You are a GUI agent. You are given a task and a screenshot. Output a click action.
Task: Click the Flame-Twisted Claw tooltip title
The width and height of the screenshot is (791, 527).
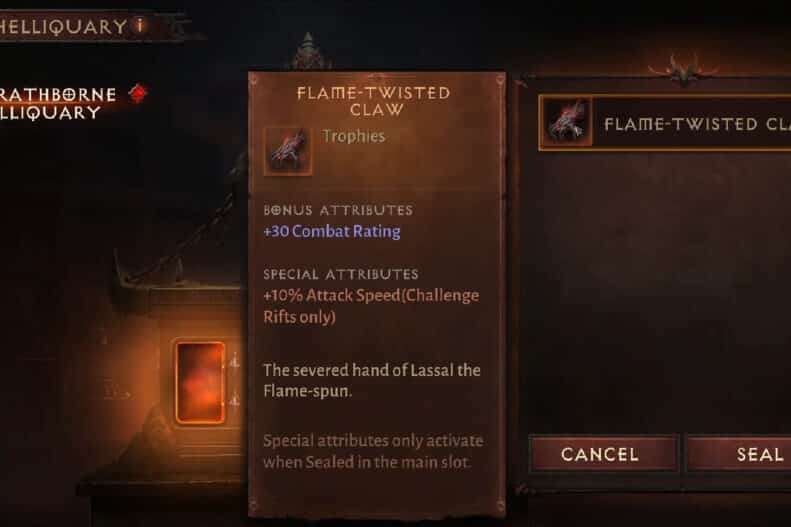[374, 101]
